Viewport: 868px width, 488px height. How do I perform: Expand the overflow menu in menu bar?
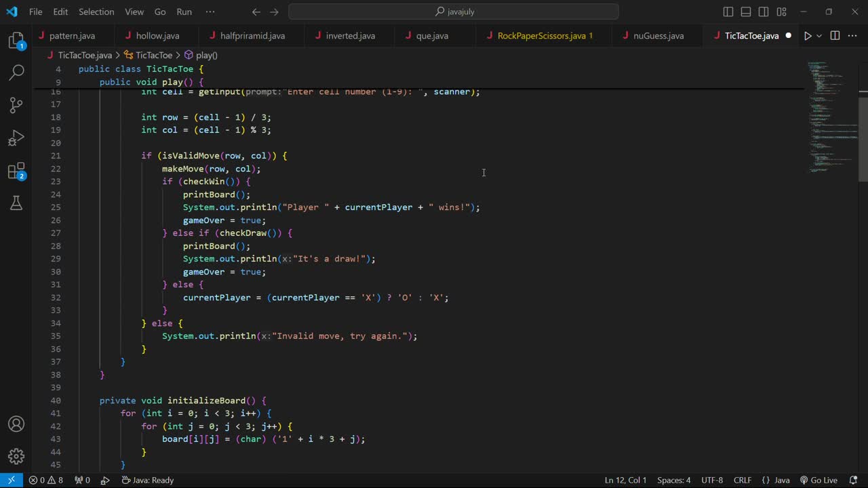click(x=210, y=12)
